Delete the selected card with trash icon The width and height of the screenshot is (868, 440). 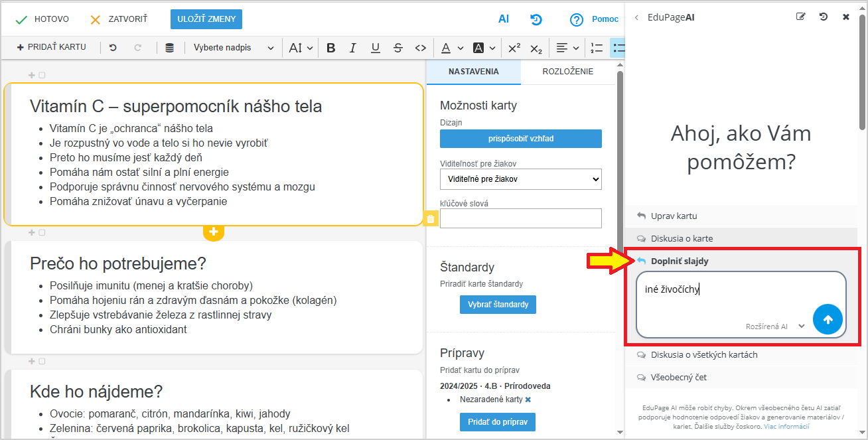click(431, 219)
